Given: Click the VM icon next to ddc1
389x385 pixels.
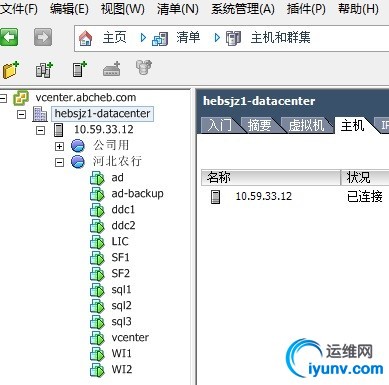Looking at the screenshot, I should (97, 210).
